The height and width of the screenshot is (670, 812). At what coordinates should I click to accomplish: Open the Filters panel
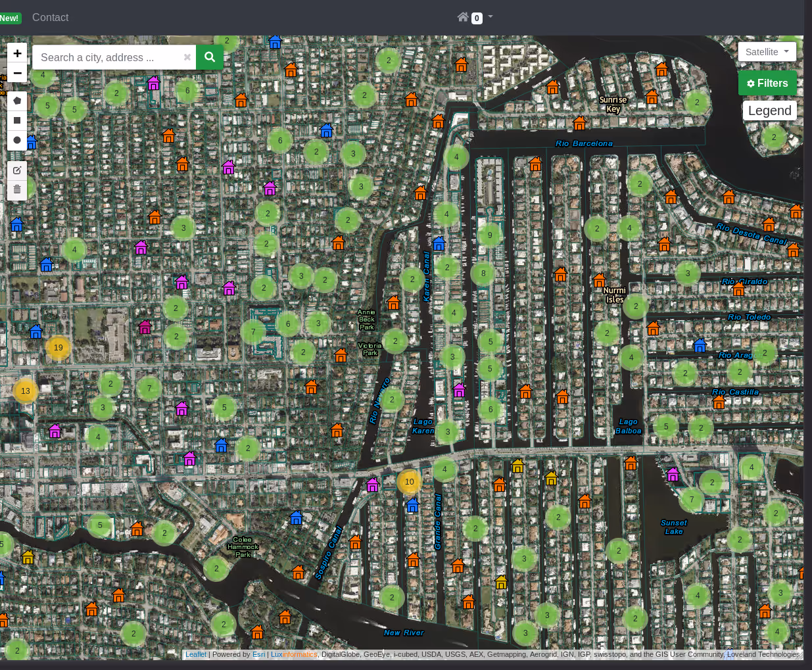click(767, 84)
